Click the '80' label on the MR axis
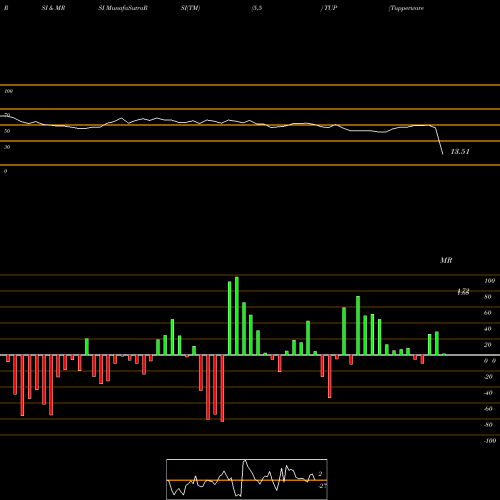 (x=488, y=297)
